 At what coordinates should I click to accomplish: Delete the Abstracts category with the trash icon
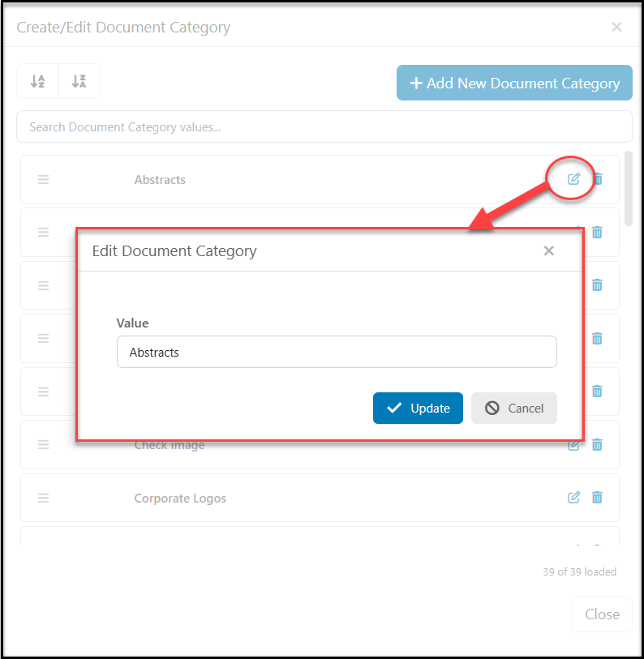(x=598, y=179)
